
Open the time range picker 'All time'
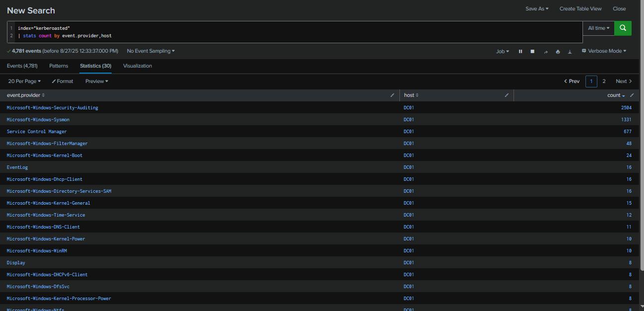pos(598,28)
